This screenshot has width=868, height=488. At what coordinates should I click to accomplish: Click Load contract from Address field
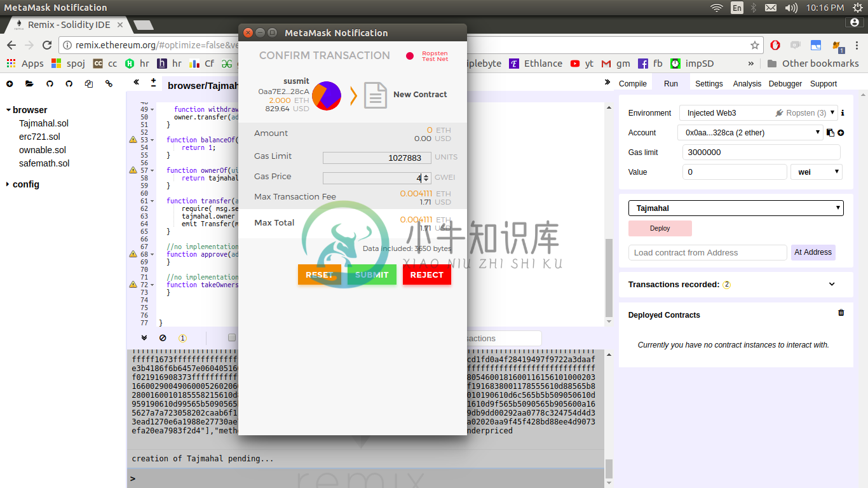[708, 252]
